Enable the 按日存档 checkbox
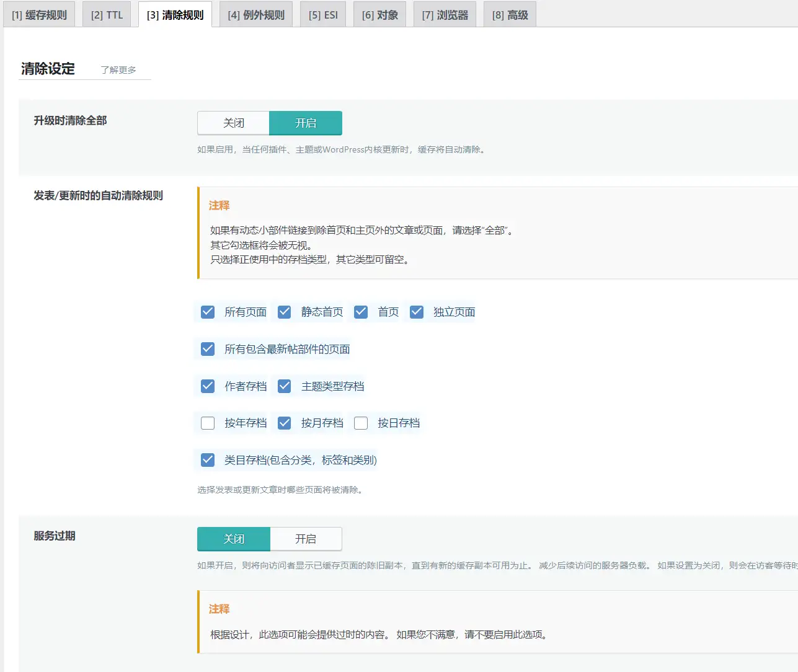The height and width of the screenshot is (672, 798). pos(361,423)
